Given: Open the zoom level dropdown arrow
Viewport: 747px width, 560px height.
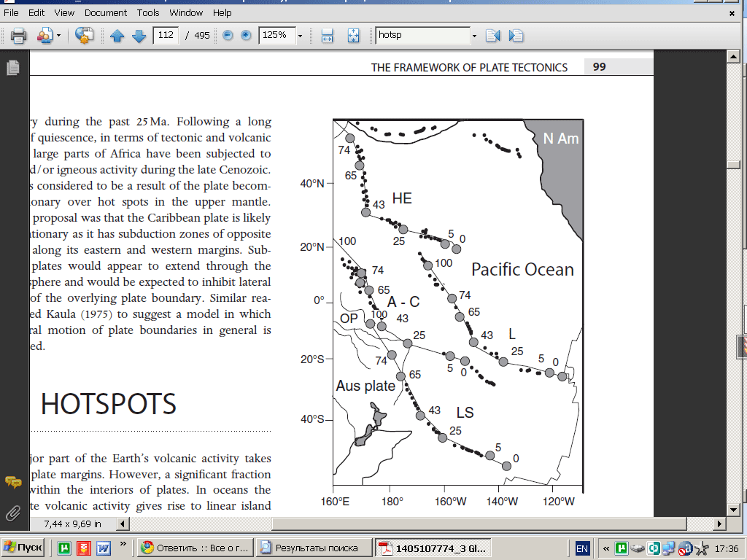Looking at the screenshot, I should point(300,36).
